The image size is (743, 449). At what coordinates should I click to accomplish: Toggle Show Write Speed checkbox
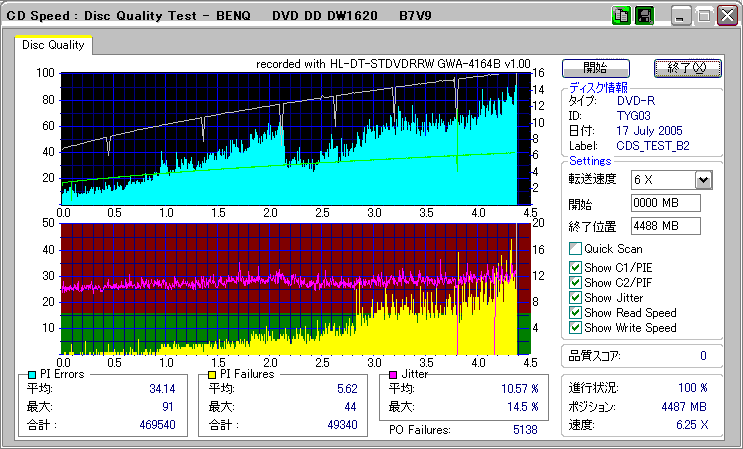pos(575,327)
